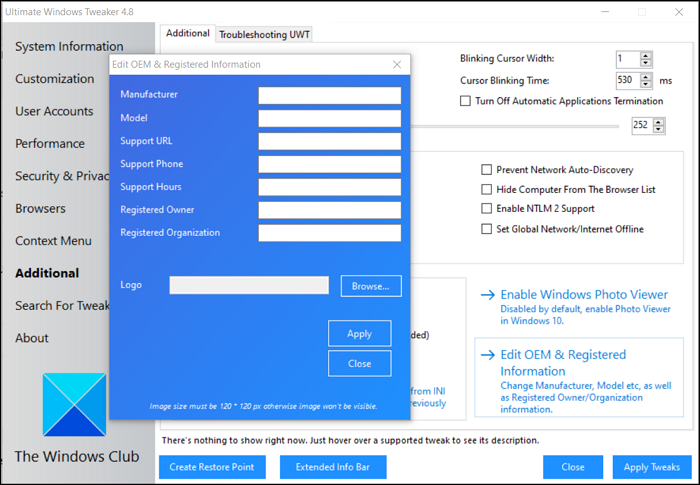Decrease Blinking Cursor Width with down arrow

tap(646, 63)
